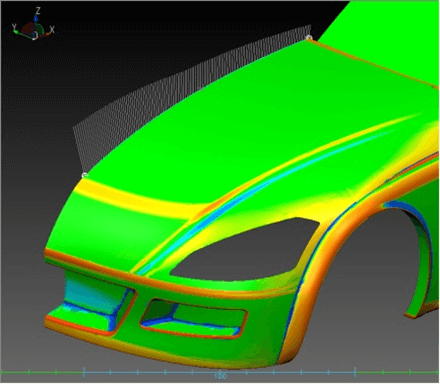Viewport: 440px width, 384px height.
Task: Click the right end tick of the blue ruler
Action: coord(355,372)
